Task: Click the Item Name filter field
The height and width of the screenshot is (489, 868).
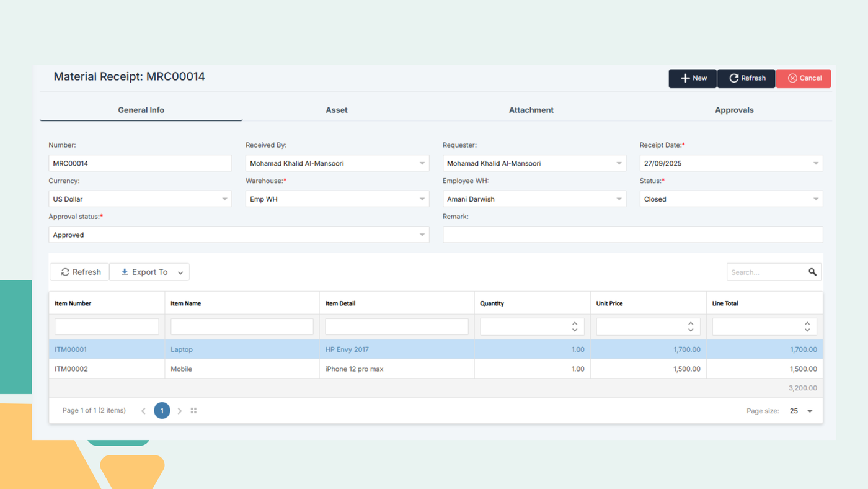Action: pos(242,326)
